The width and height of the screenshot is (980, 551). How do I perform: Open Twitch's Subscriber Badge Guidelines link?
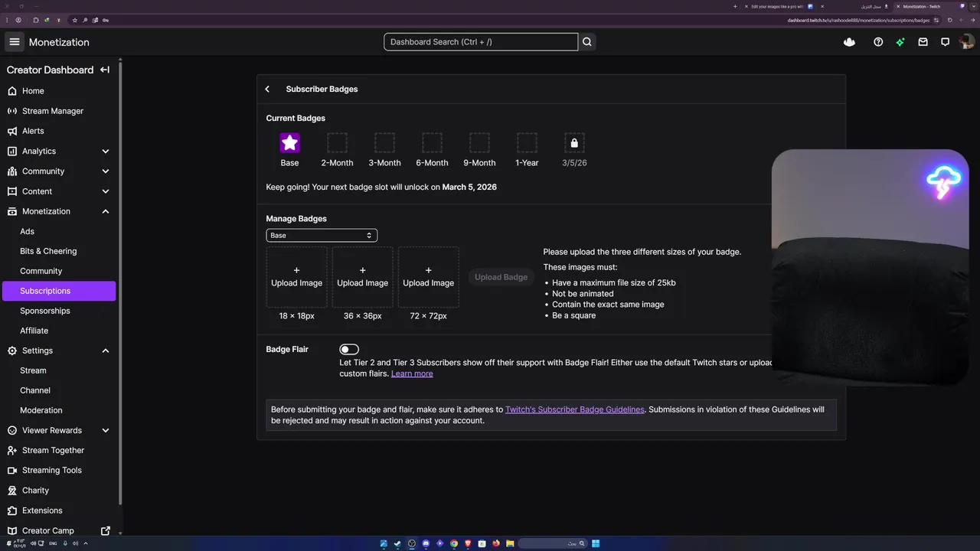pos(574,409)
